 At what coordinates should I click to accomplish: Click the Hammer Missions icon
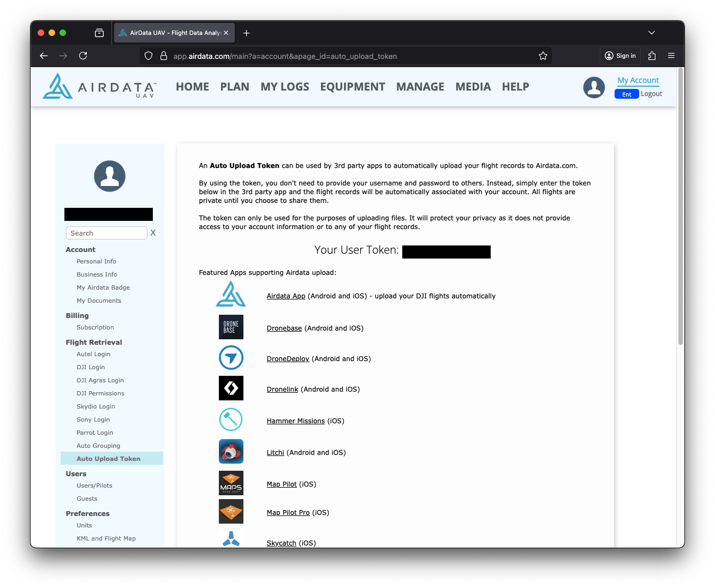[x=231, y=420]
